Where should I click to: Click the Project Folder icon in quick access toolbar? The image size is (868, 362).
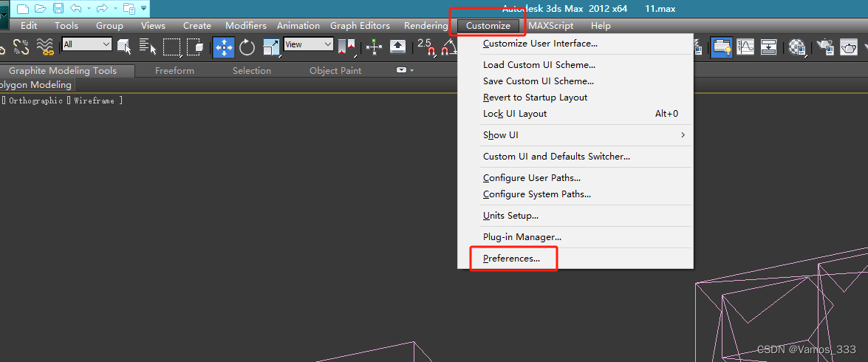pyautogui.click(x=129, y=8)
